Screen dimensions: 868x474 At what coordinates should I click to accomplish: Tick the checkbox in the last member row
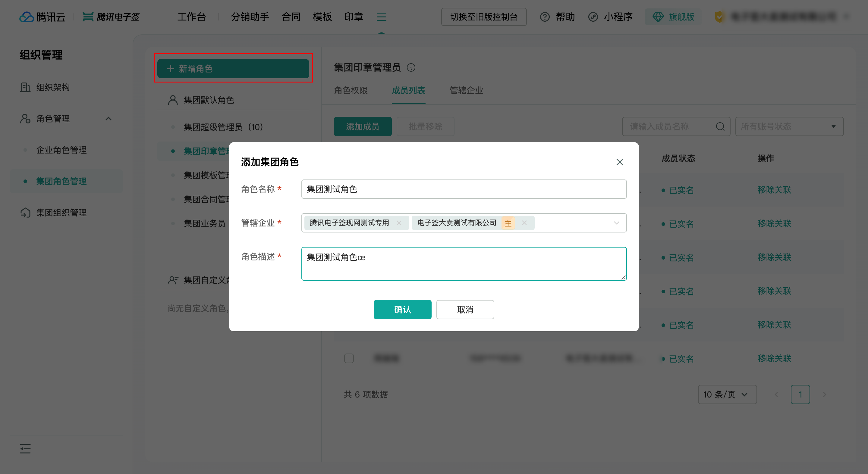coord(349,359)
